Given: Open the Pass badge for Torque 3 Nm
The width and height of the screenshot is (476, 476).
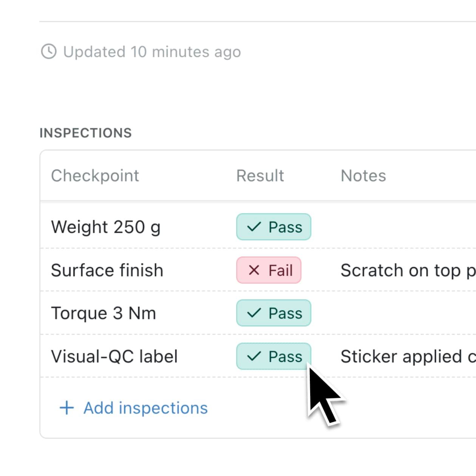Looking at the screenshot, I should coord(274,313).
